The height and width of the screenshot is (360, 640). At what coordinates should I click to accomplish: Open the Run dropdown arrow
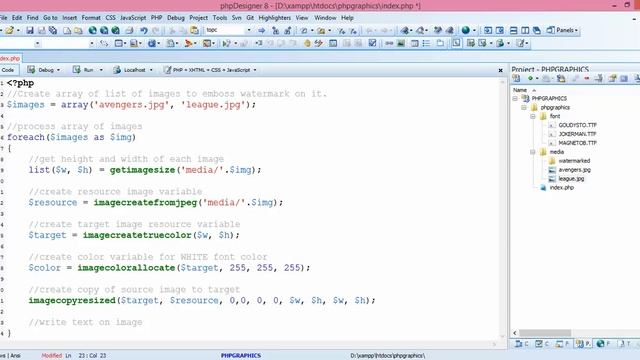click(x=101, y=70)
